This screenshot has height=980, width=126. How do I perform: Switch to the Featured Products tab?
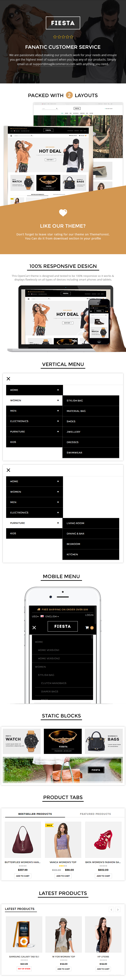(x=96, y=814)
